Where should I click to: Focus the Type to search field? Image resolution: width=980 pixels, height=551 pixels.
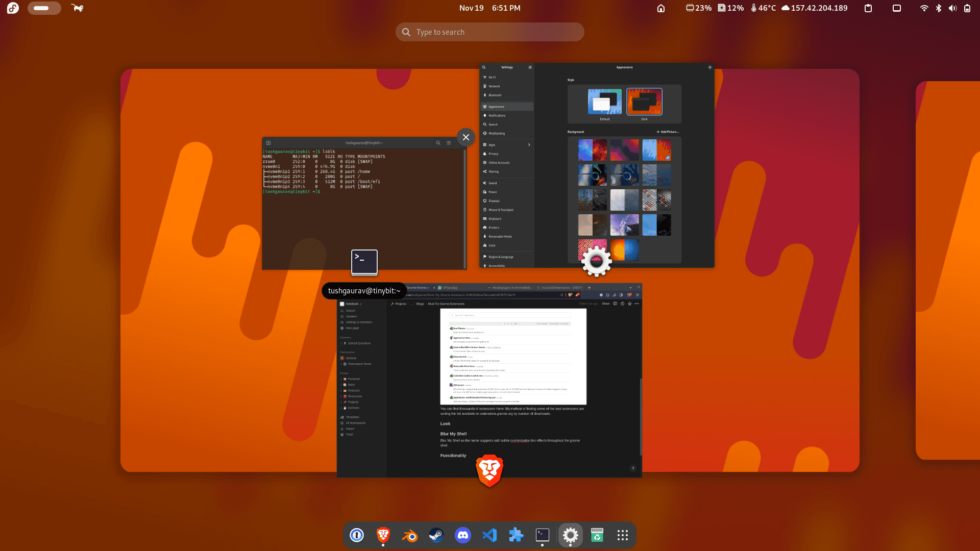click(489, 32)
